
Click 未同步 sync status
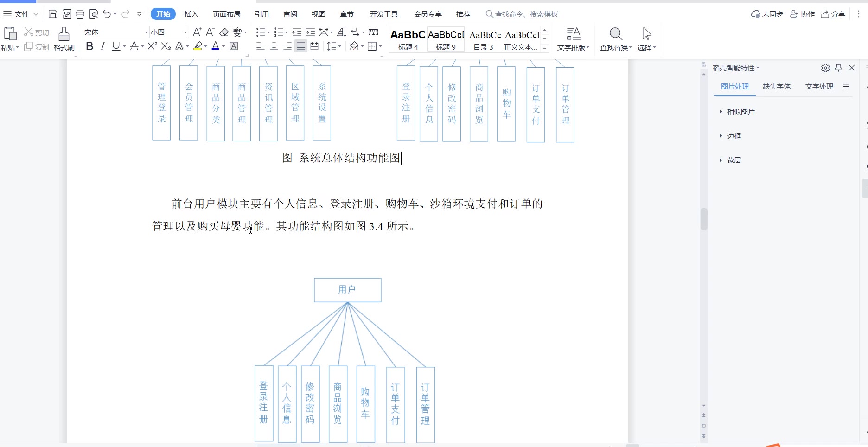[x=767, y=14]
